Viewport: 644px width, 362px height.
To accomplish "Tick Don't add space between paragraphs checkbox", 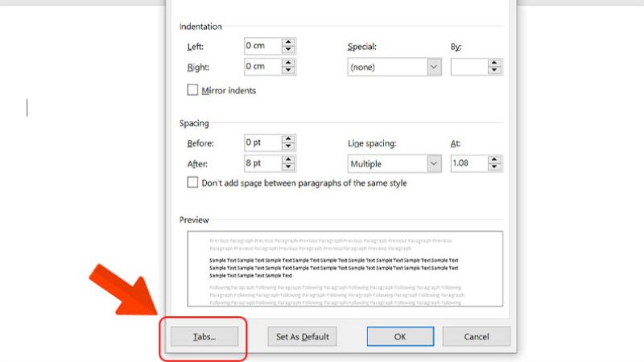I will [192, 183].
